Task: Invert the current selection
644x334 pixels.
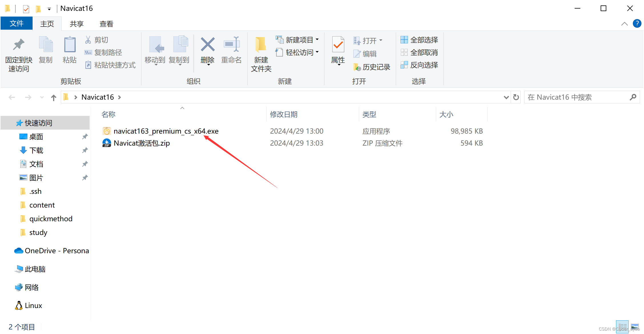Action: [x=419, y=65]
